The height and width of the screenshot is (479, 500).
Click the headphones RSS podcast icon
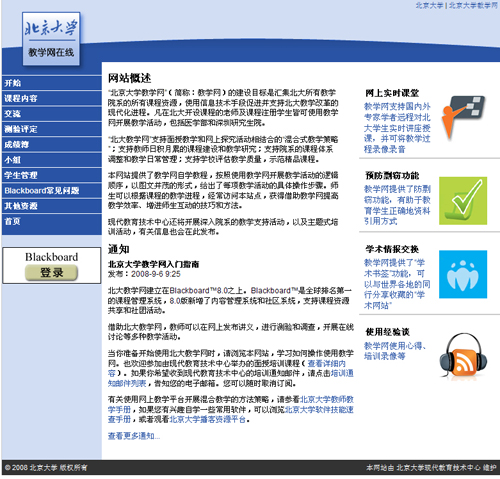point(463,355)
